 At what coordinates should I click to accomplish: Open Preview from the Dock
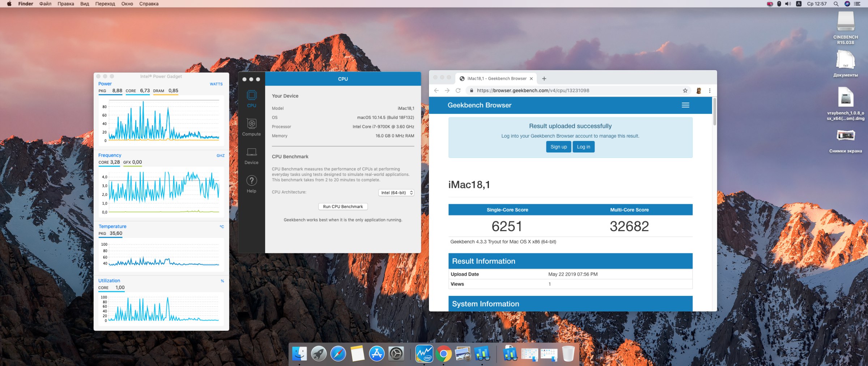[x=463, y=354]
